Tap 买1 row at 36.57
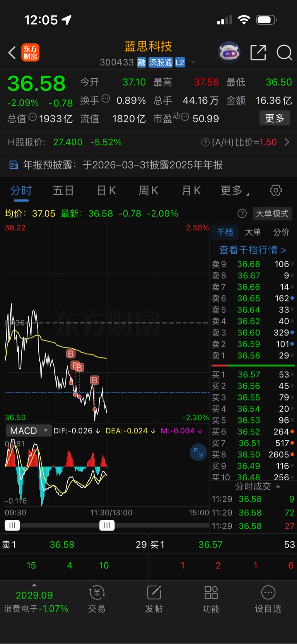The image size is (297, 644). click(x=253, y=374)
